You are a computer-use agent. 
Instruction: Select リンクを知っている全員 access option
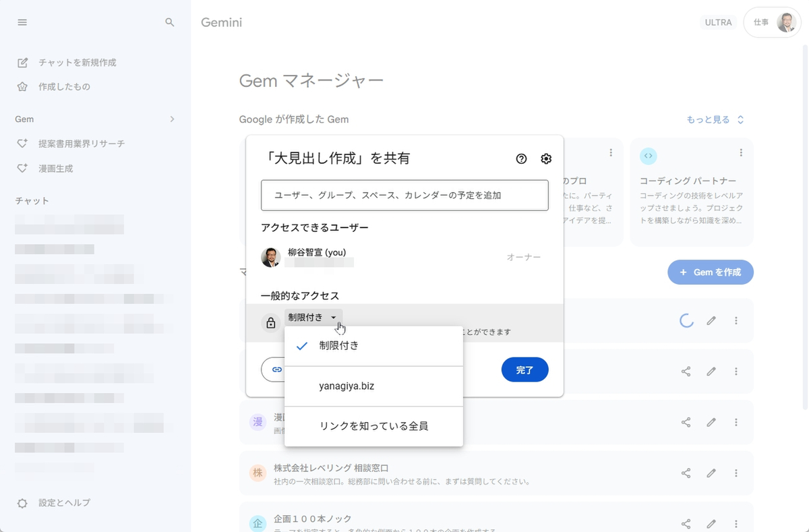click(374, 426)
